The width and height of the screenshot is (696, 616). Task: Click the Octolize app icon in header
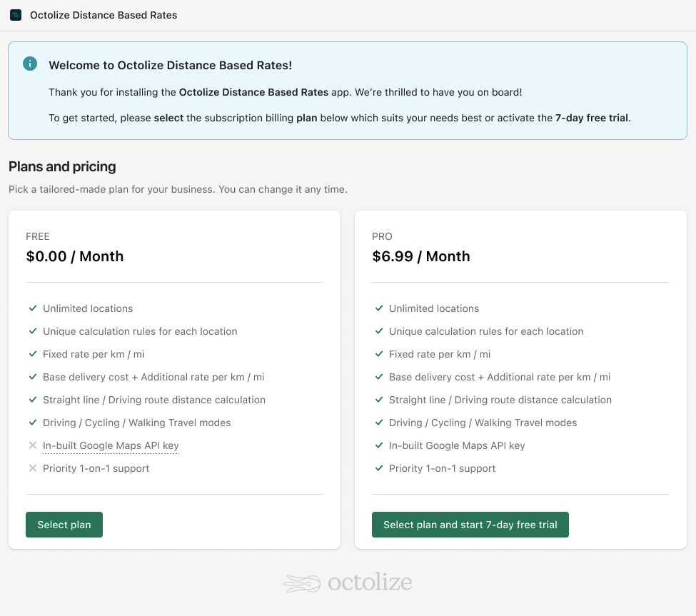[16, 15]
